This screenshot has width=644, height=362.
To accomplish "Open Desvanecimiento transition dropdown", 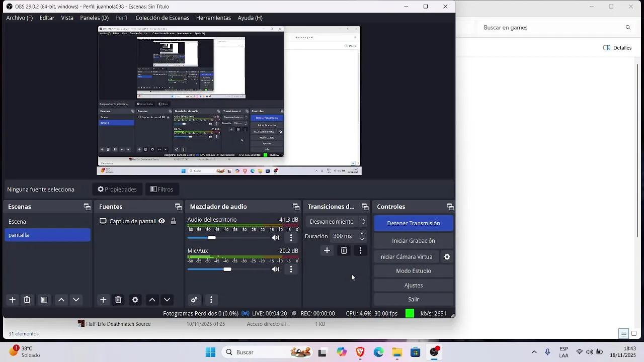I will [x=337, y=222].
